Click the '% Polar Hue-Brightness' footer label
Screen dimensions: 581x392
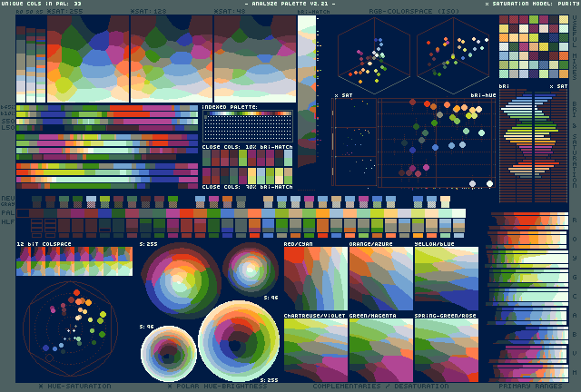[217, 386]
